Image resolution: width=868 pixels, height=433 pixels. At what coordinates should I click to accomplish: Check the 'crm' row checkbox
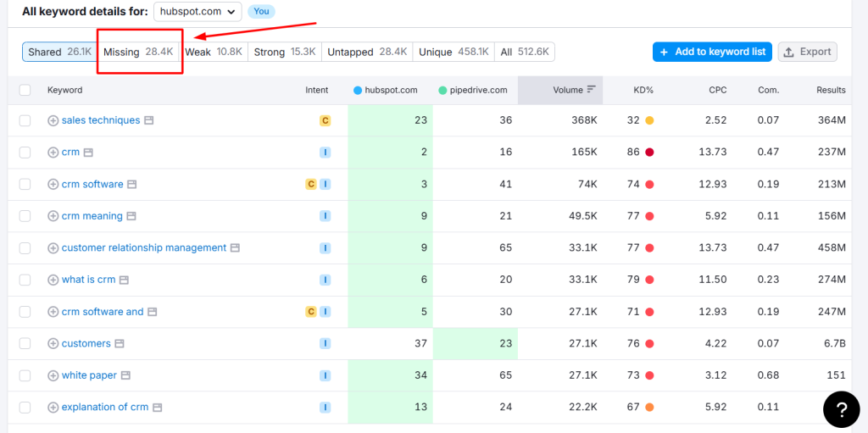[25, 153]
